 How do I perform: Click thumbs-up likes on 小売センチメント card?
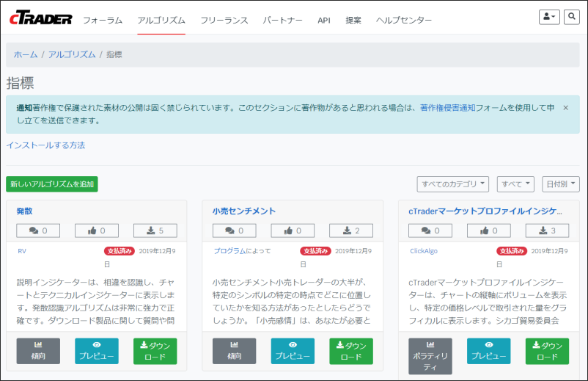[x=293, y=231]
